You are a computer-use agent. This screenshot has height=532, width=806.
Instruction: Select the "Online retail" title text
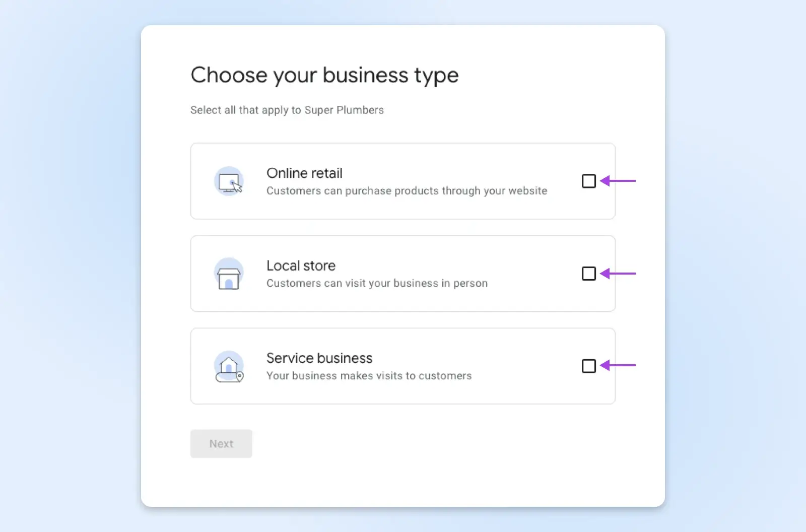[x=304, y=173]
